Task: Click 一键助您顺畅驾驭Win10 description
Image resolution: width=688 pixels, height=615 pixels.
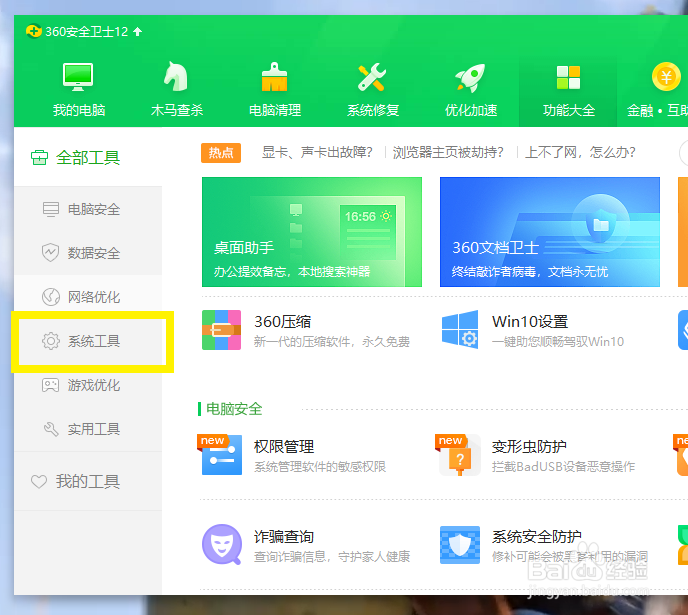Action: (558, 342)
